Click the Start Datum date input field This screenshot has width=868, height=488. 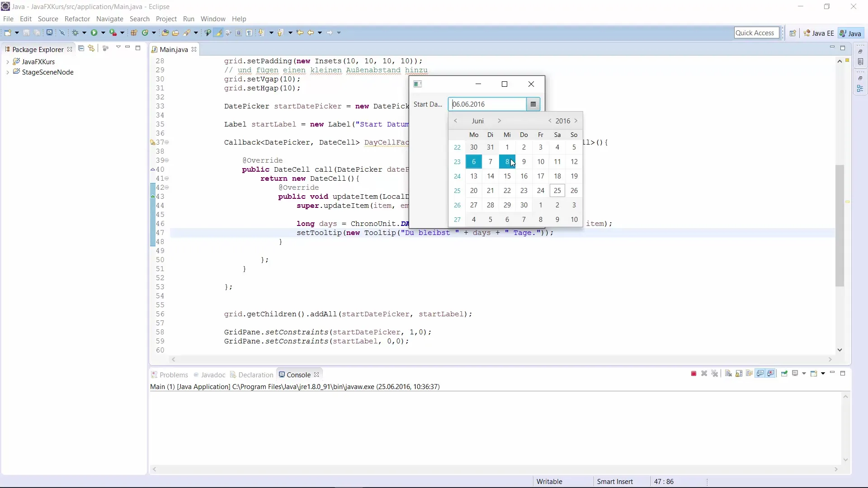click(x=487, y=104)
